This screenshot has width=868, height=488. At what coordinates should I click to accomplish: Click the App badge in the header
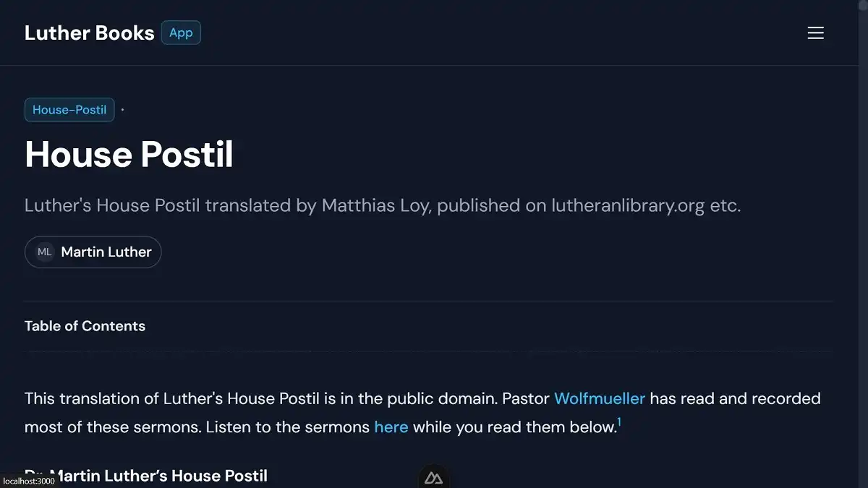[x=181, y=33]
